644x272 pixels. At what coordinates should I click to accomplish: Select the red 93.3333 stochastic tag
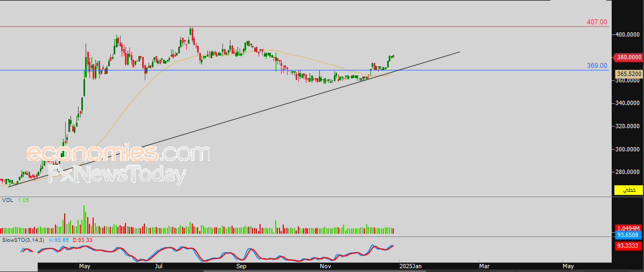click(628, 246)
